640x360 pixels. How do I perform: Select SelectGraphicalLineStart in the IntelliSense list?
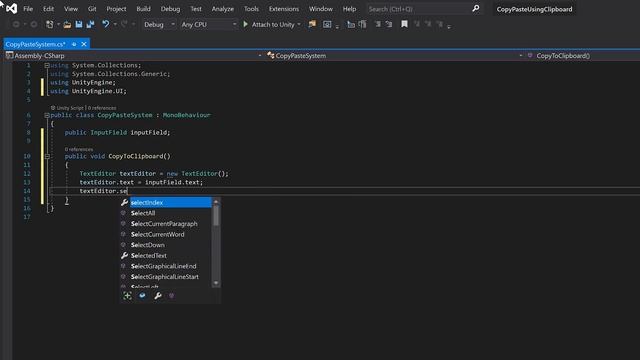(165, 277)
